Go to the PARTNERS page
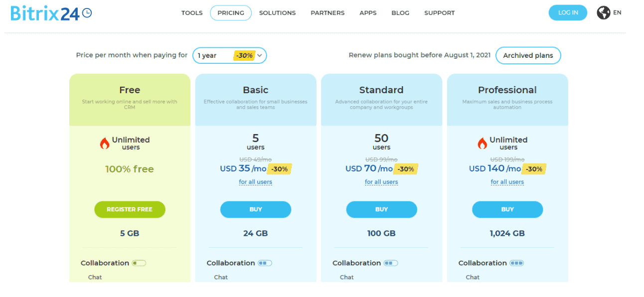The height and width of the screenshot is (297, 644). click(x=327, y=13)
